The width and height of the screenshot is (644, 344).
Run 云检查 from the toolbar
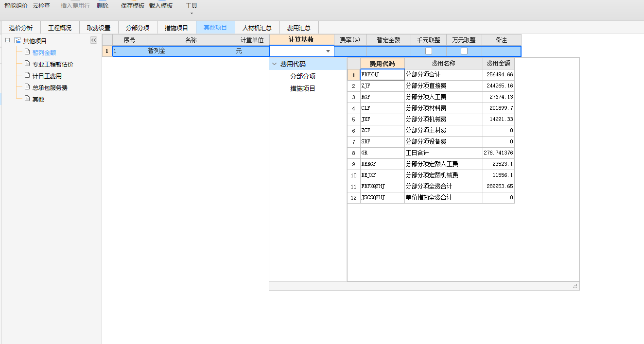click(41, 6)
